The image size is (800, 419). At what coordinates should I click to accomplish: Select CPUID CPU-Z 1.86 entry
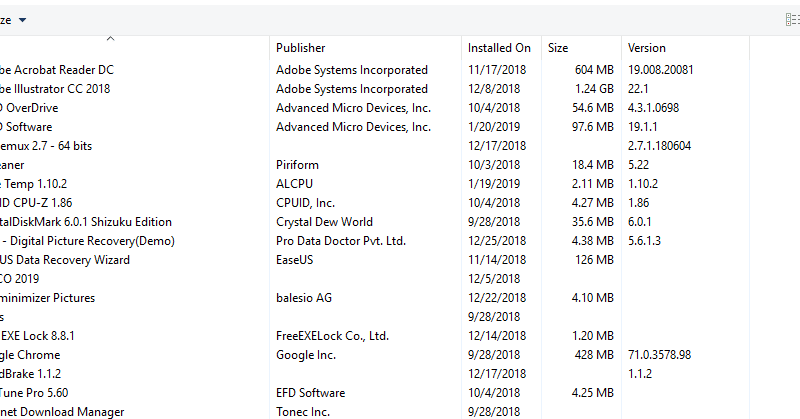[374, 203]
